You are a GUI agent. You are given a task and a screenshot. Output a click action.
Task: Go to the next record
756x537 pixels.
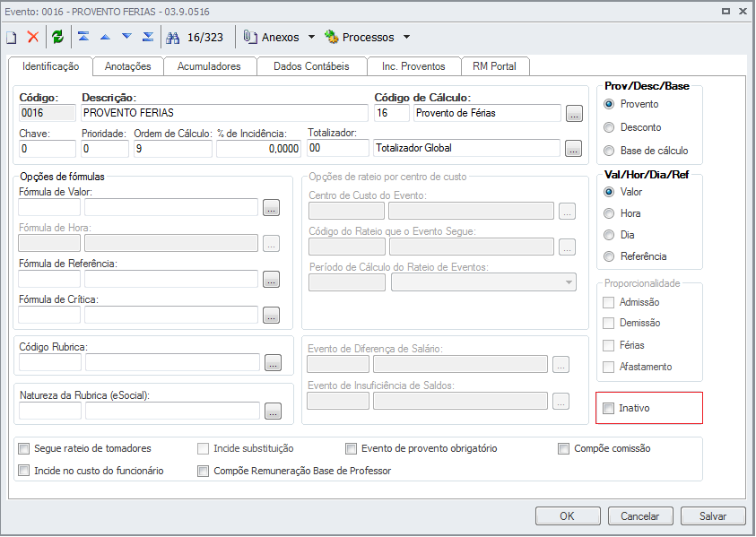126,37
